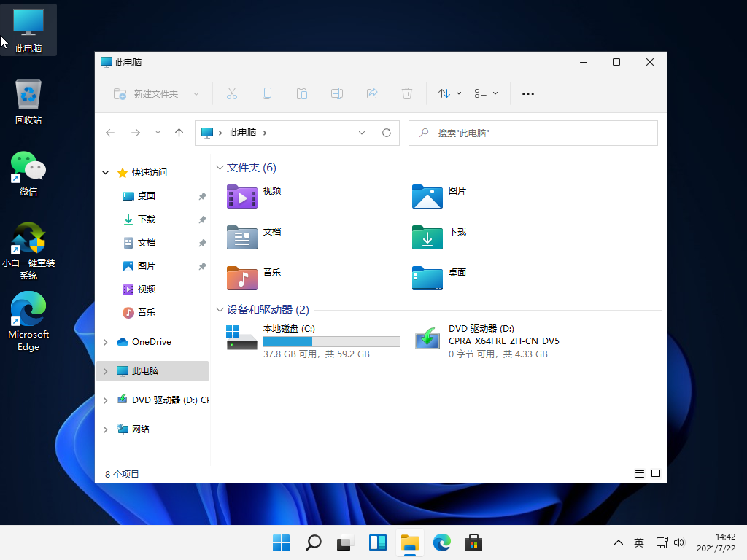Switch to details view at bottom-right
747x560 pixels.
click(x=640, y=474)
